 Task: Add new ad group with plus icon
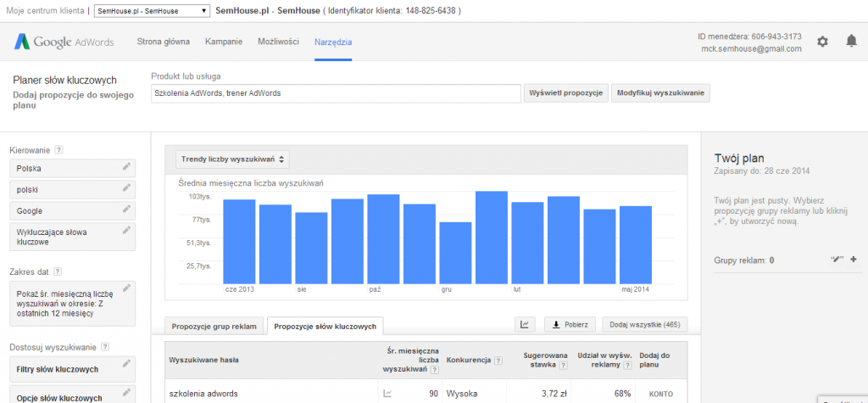pyautogui.click(x=853, y=260)
